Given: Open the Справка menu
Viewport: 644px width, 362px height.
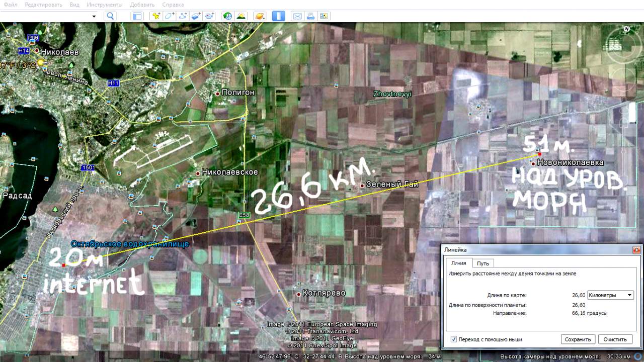Looking at the screenshot, I should coord(173,5).
